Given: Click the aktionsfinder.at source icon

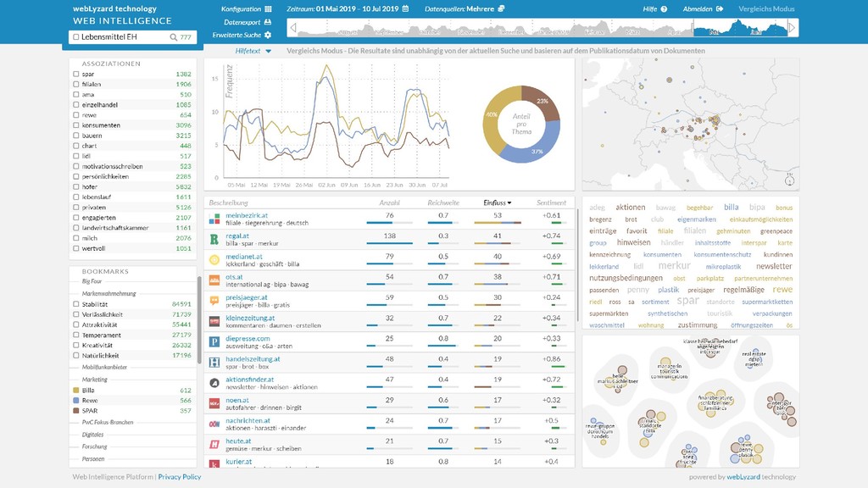Looking at the screenshot, I should pyautogui.click(x=214, y=383).
